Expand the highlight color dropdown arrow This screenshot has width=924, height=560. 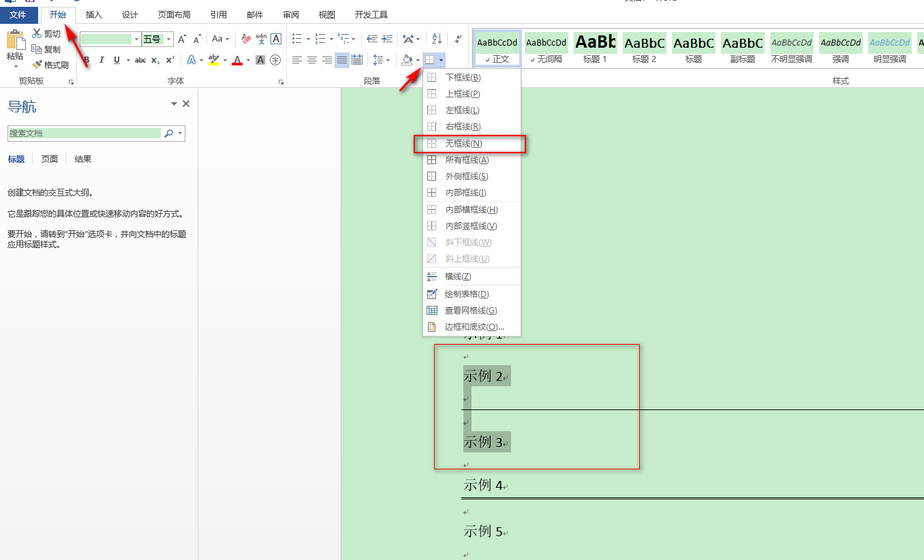tap(224, 60)
